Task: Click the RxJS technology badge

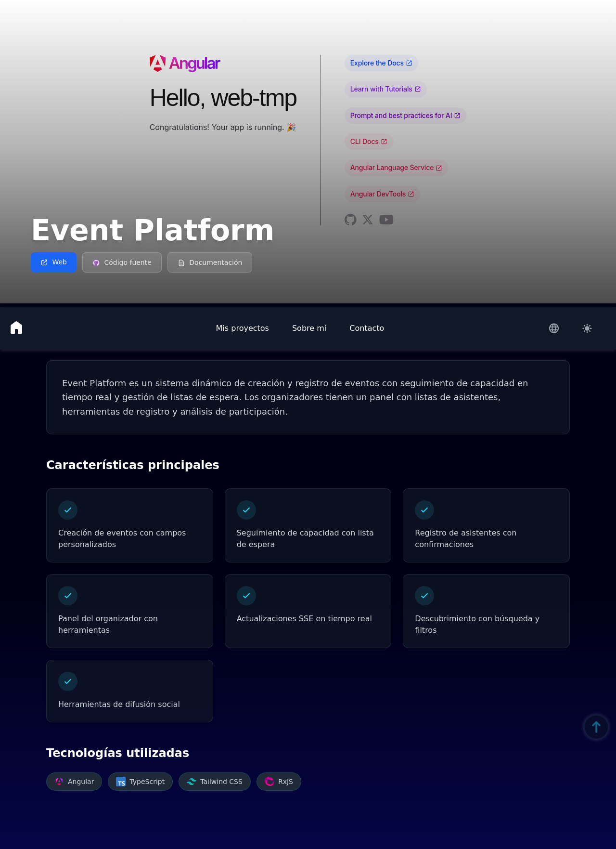Action: tap(279, 782)
